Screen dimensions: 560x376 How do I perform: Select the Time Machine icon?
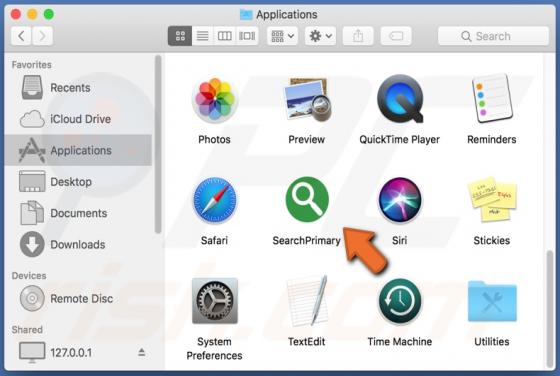(x=400, y=301)
